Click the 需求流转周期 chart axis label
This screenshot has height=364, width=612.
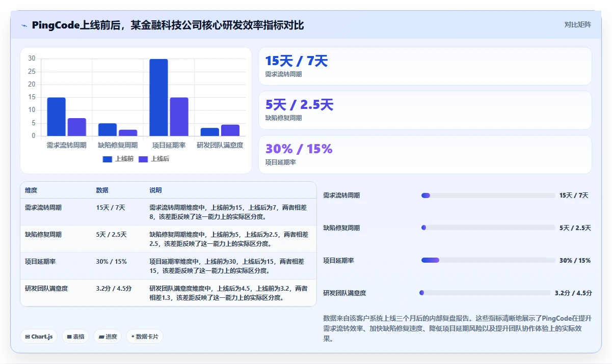coord(66,145)
